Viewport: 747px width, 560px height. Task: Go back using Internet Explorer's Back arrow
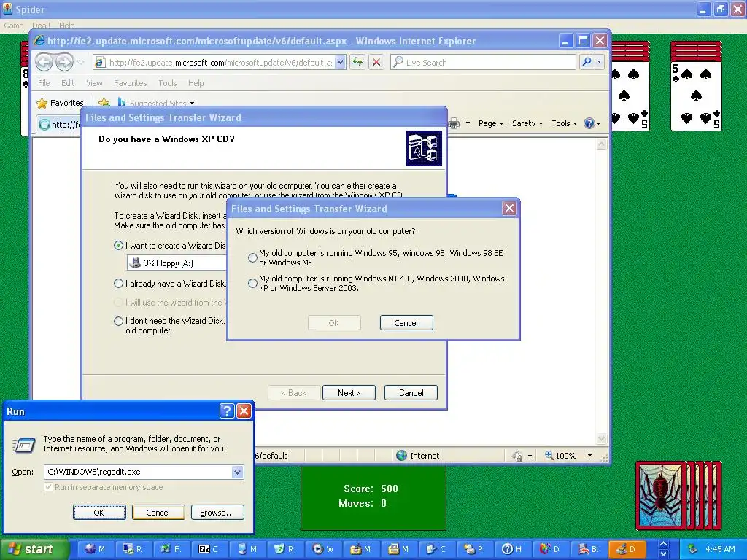pos(44,62)
